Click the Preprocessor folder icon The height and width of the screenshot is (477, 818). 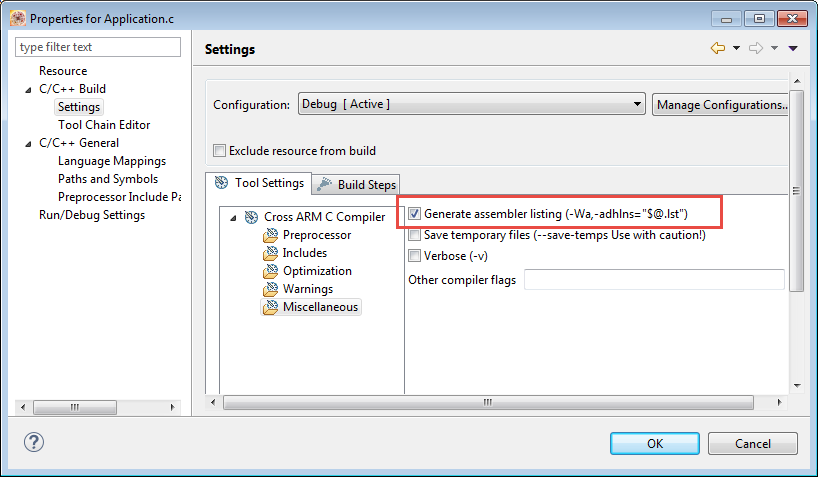[x=270, y=235]
